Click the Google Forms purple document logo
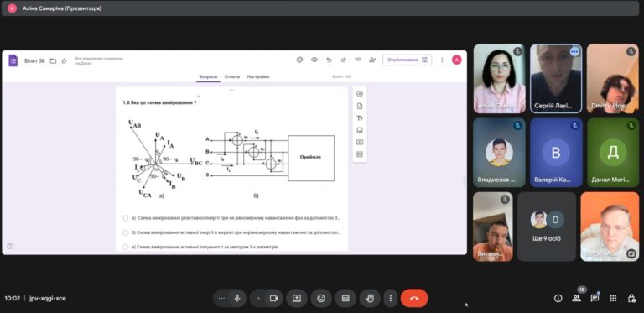The width and height of the screenshot is (644, 313). coord(13,60)
